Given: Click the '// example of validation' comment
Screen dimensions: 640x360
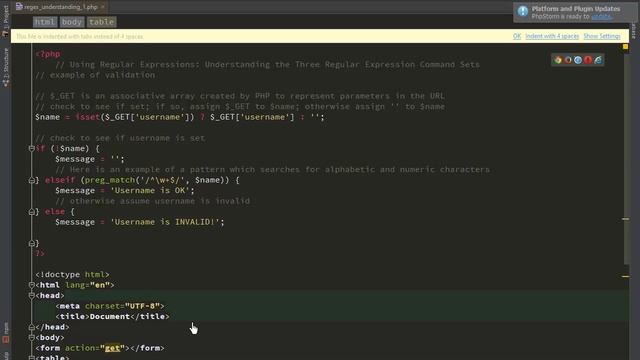Looking at the screenshot, I should 95,75.
